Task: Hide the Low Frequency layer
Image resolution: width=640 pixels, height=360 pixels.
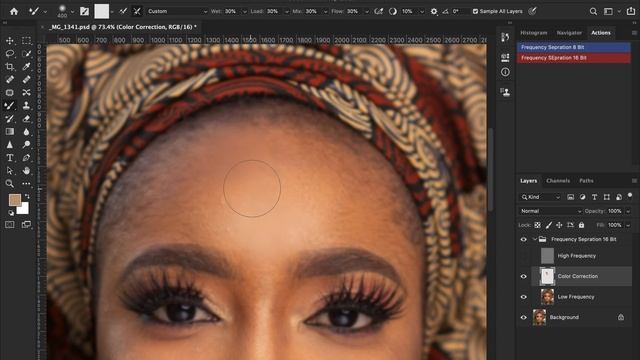Action: pyautogui.click(x=524, y=297)
